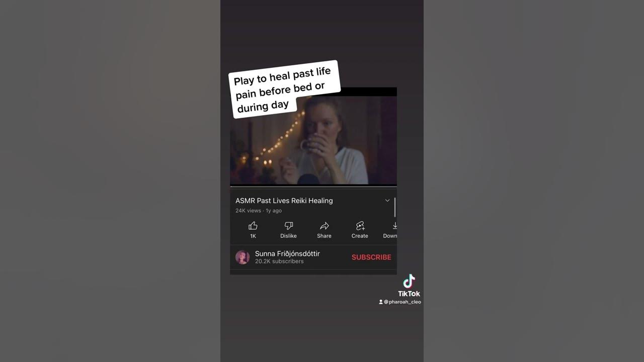Click the thumbs-up Like icon
Viewport: 644px width, 362px height.
pyautogui.click(x=253, y=226)
